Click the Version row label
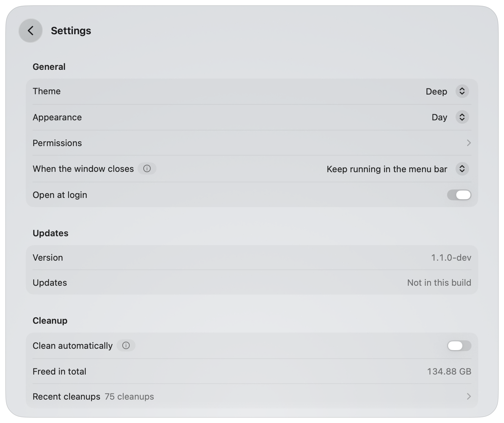Viewport: 504px width, 423px height. 48,258
